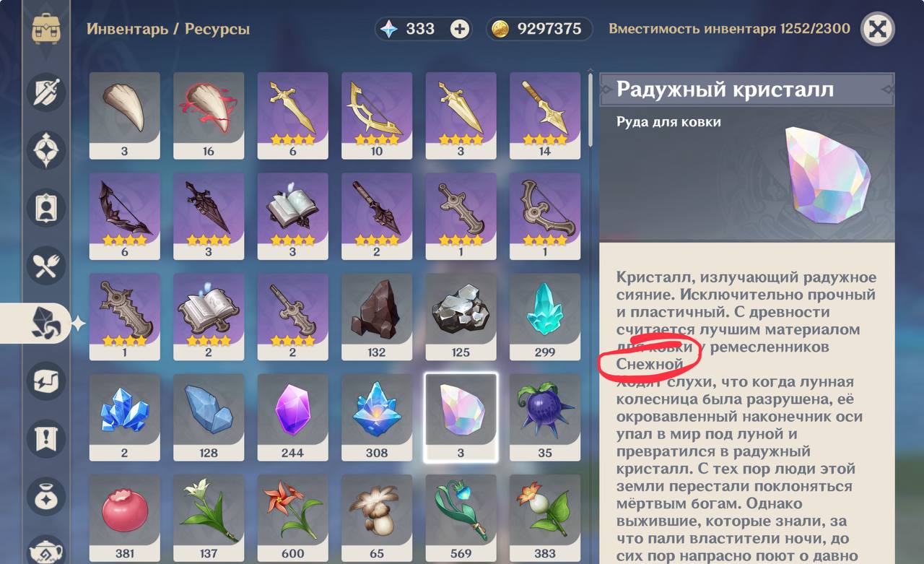Viewport: 924px width, 564px height.
Task: Select the Food category fork-and-spoon icon
Action: tap(46, 266)
